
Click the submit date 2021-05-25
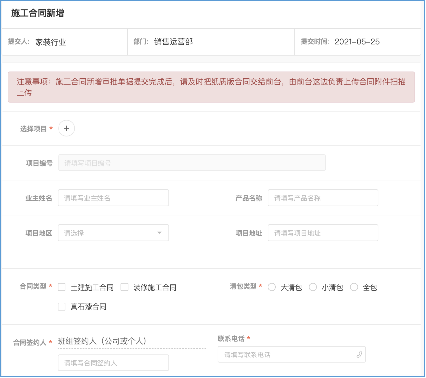click(357, 42)
